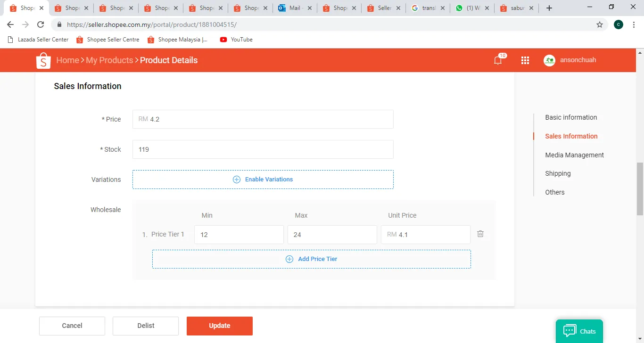Delete Price Tier 1 with trash icon
Screen dimensions: 644x343
click(x=480, y=234)
